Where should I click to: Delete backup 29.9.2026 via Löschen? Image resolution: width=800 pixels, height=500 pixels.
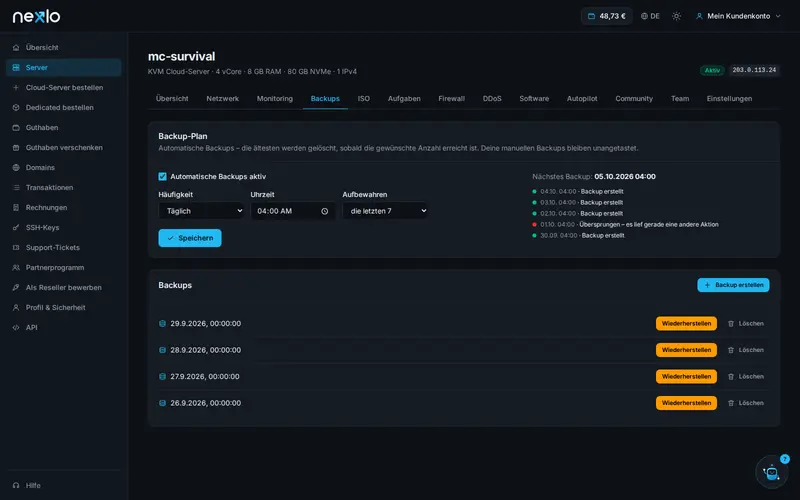pyautogui.click(x=746, y=323)
